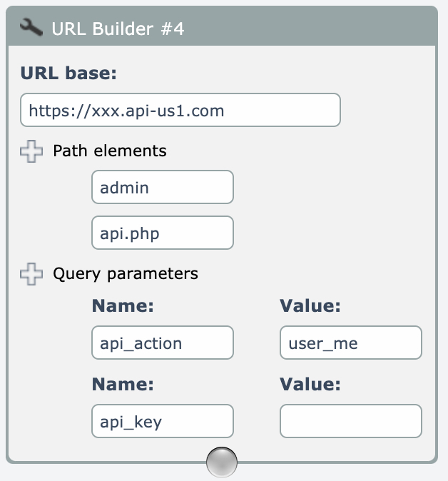448x481 pixels.
Task: Click the 'Value:' label above the empty field
Action: point(310,384)
